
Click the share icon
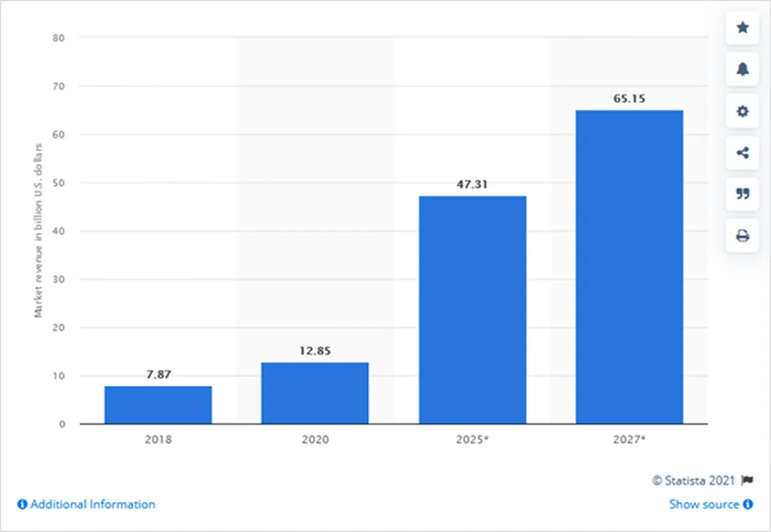pyautogui.click(x=742, y=153)
